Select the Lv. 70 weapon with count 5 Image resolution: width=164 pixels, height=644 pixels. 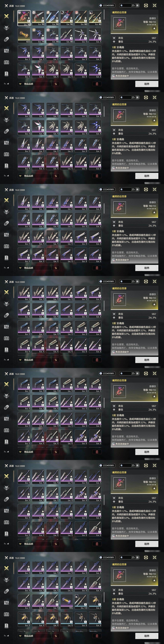click(x=38, y=35)
